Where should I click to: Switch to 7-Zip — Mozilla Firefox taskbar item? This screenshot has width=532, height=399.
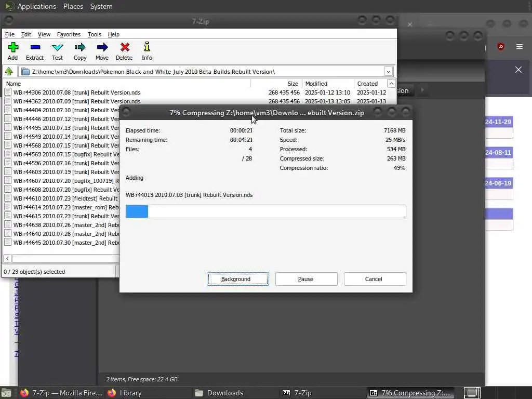click(61, 393)
